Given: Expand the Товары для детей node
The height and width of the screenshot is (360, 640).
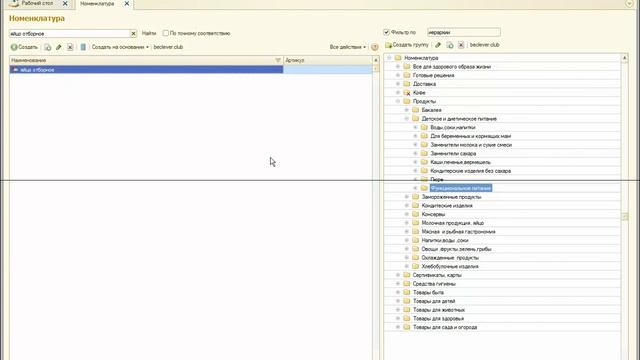Looking at the screenshot, I should (398, 301).
